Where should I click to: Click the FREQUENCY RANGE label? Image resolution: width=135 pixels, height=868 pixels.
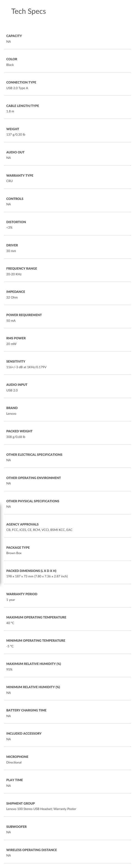tap(22, 269)
